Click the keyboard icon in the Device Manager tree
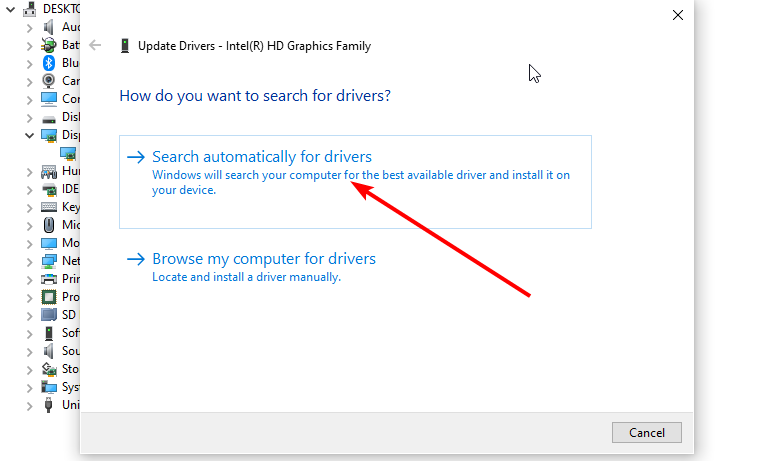Screen dimensions: 775x461 (48, 207)
